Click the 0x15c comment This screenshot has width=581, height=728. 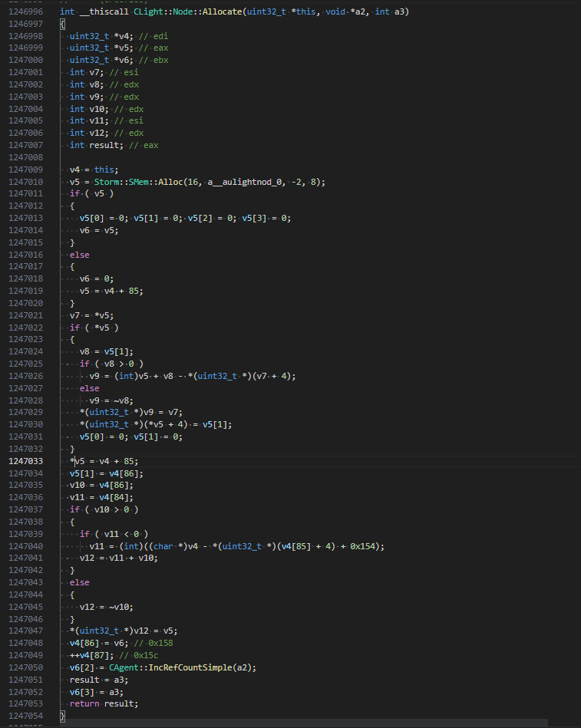[144, 655]
